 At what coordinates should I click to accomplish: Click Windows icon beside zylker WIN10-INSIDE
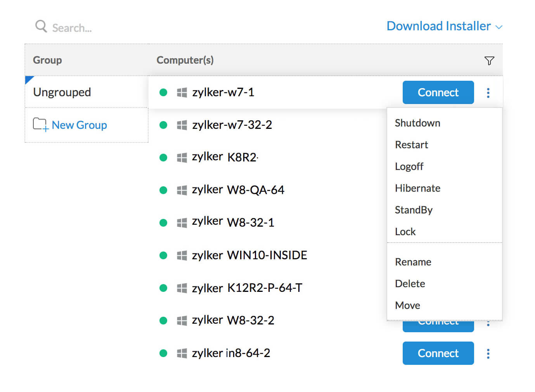[x=182, y=255]
